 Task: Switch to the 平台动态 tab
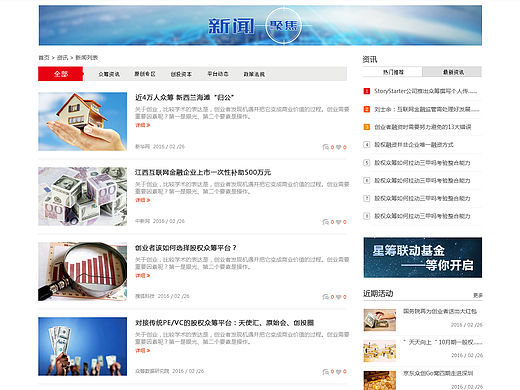(218, 74)
